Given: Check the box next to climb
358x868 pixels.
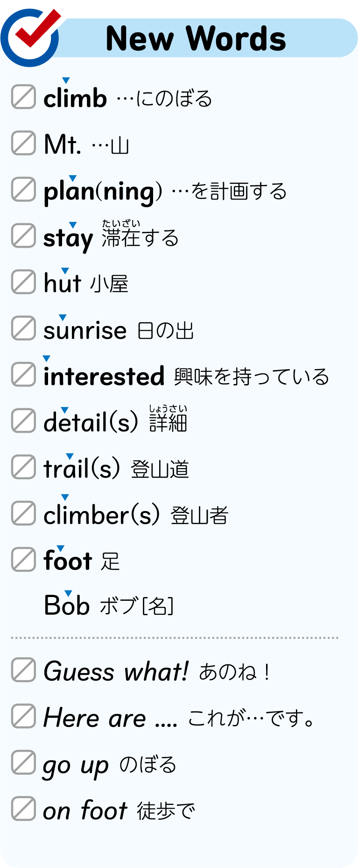Looking at the screenshot, I should pyautogui.click(x=23, y=97).
